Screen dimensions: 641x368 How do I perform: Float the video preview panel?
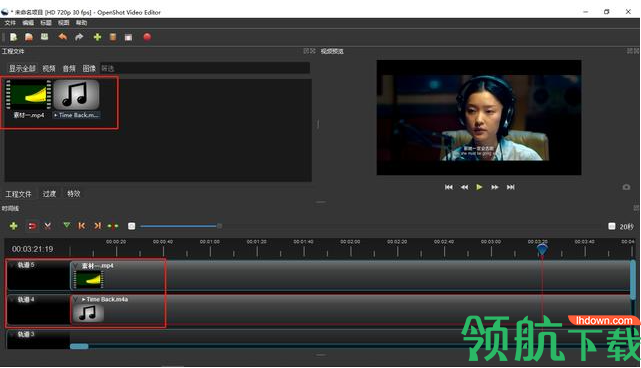coord(630,51)
